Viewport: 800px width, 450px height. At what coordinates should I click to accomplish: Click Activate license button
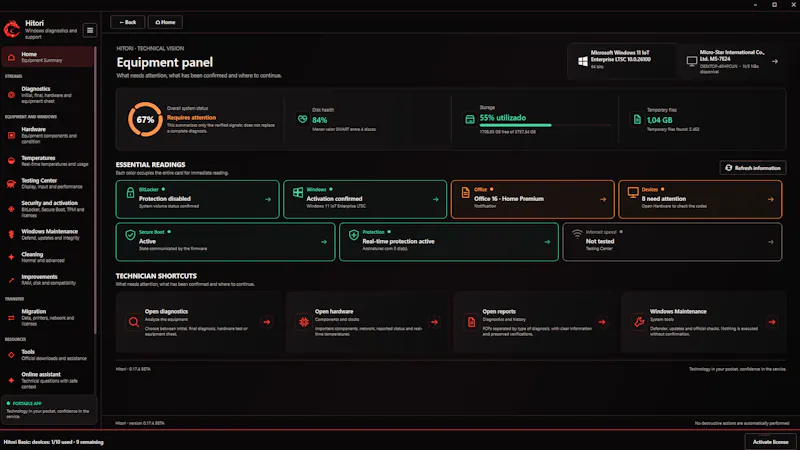pos(770,442)
